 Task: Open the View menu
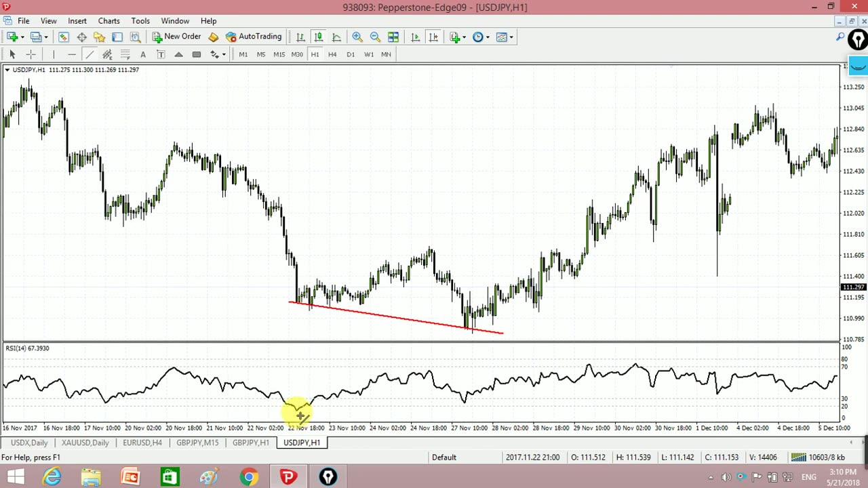click(48, 21)
